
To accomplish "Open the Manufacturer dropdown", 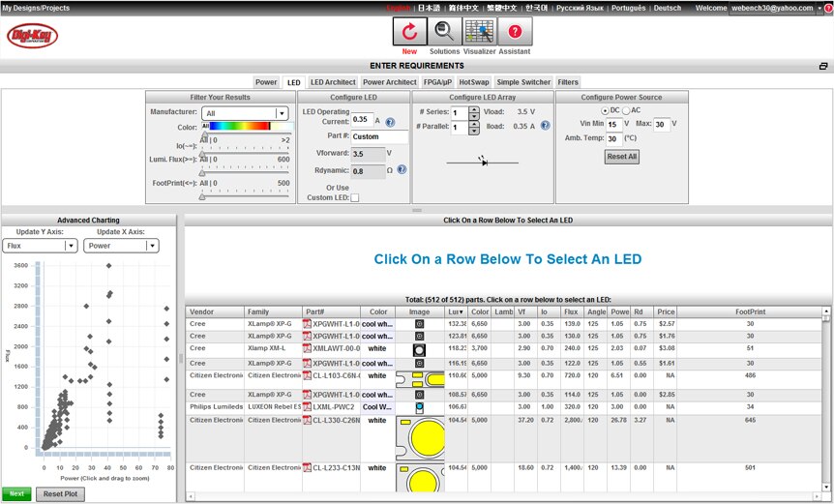I will (245, 113).
